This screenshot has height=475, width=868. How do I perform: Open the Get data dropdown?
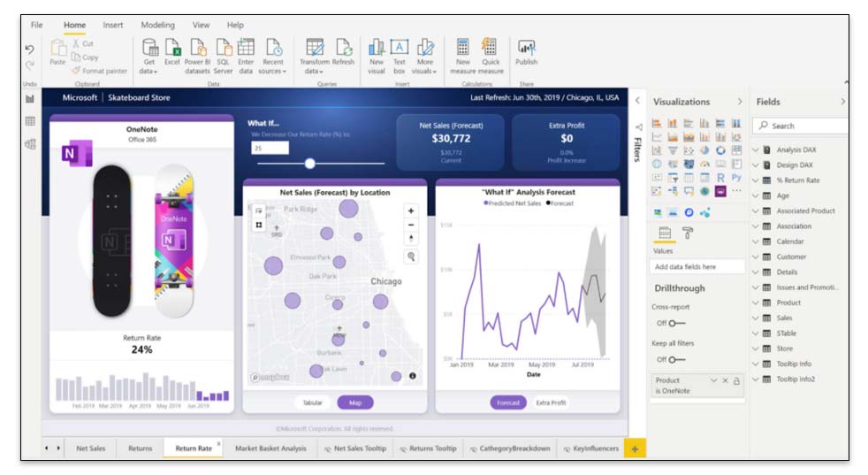148,56
